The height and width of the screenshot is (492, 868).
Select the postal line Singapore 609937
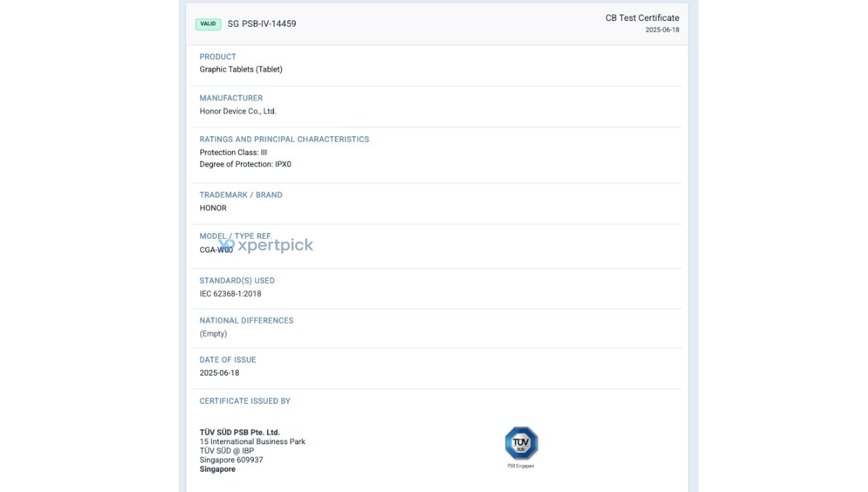[x=231, y=460]
